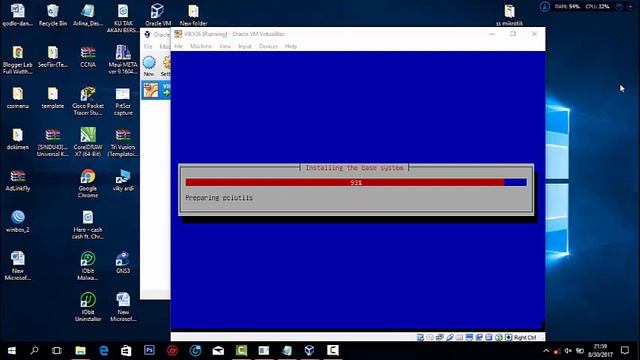Click the keyboard capture host key icon
The image size is (640, 360).
tap(509, 337)
